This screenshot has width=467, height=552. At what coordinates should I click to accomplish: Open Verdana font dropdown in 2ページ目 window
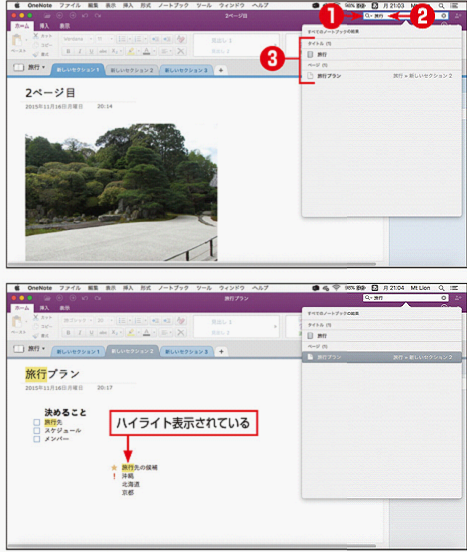tap(78, 39)
